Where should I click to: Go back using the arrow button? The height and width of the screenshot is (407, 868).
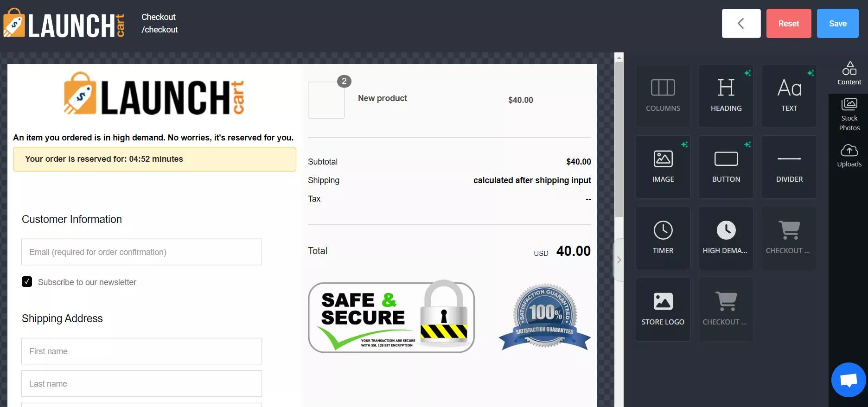(741, 24)
